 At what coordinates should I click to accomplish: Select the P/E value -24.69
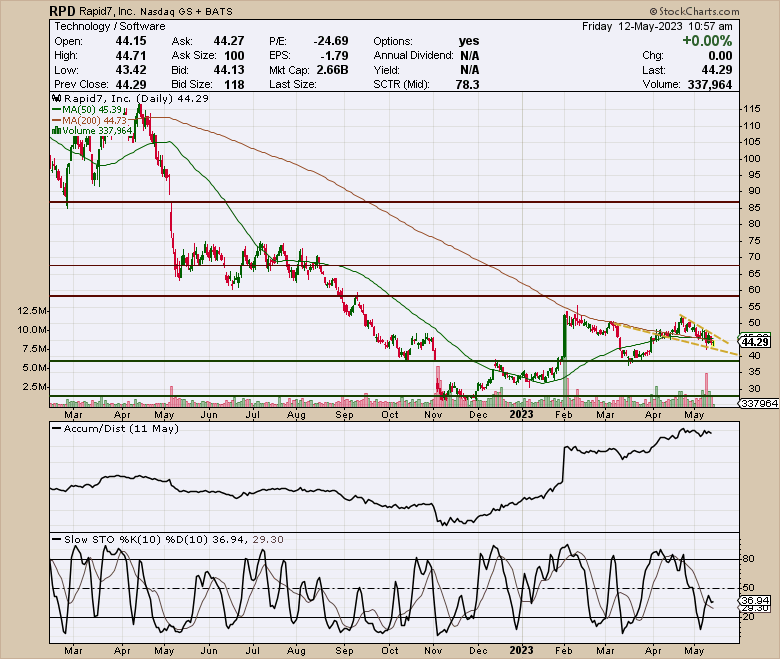point(331,41)
